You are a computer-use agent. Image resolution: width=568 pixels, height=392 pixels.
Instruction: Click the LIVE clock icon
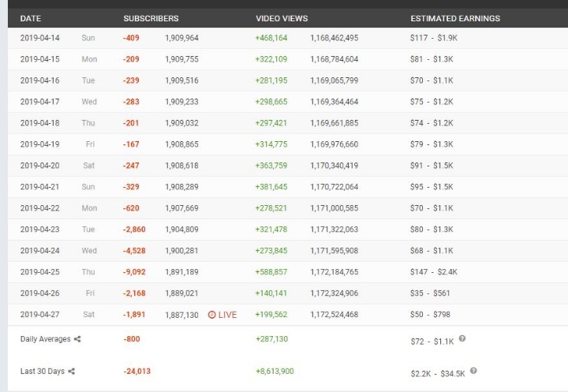[212, 315]
